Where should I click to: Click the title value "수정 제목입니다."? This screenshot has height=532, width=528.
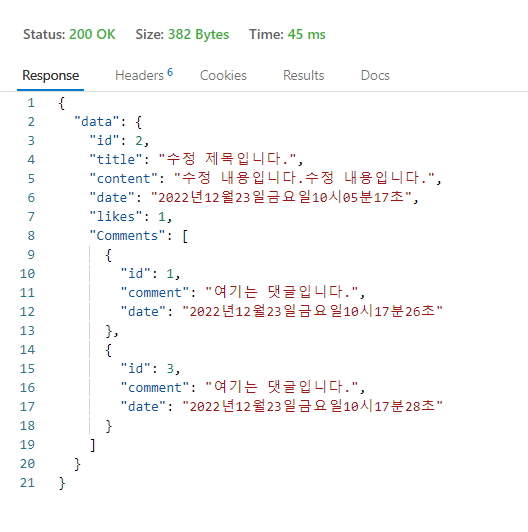227,159
